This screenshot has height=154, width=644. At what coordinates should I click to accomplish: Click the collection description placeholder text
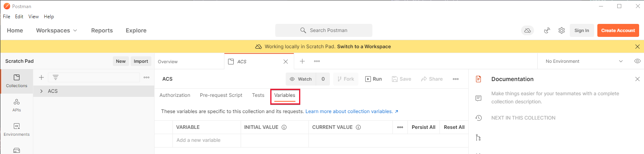pyautogui.click(x=555, y=98)
